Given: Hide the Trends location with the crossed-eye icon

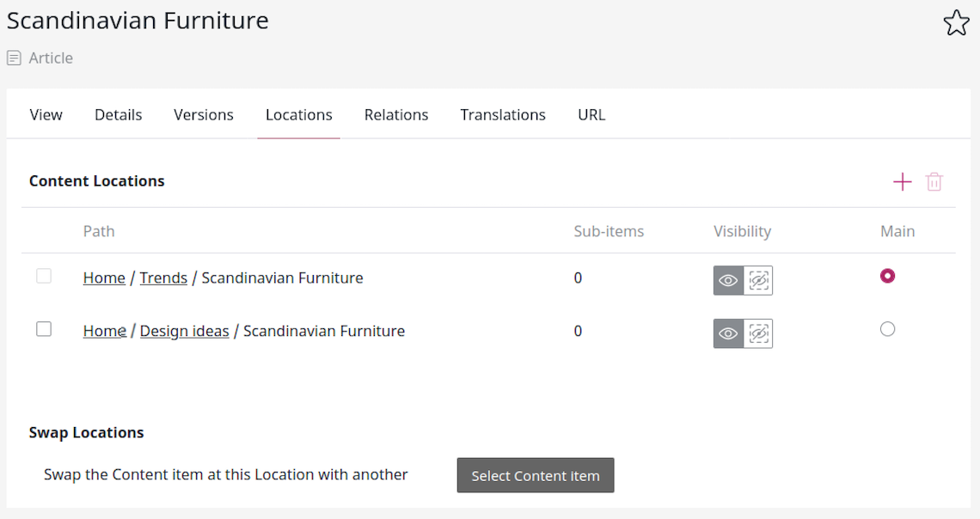Looking at the screenshot, I should [758, 280].
